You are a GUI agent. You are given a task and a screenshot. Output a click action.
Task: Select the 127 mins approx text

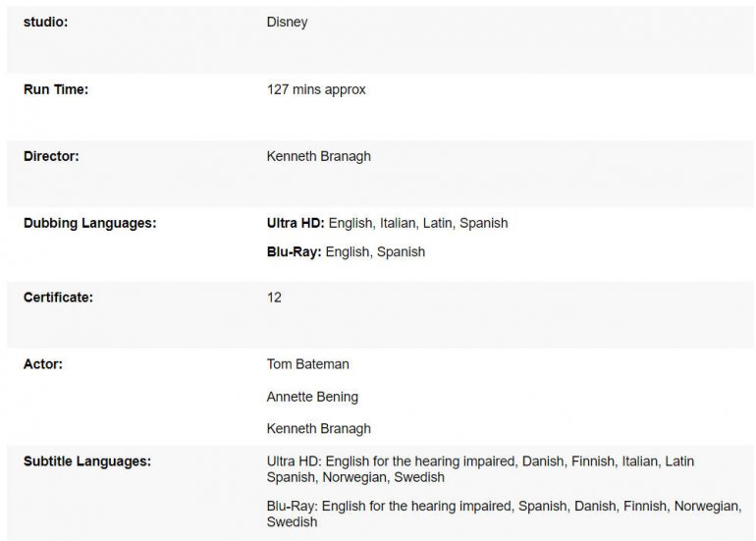click(316, 89)
